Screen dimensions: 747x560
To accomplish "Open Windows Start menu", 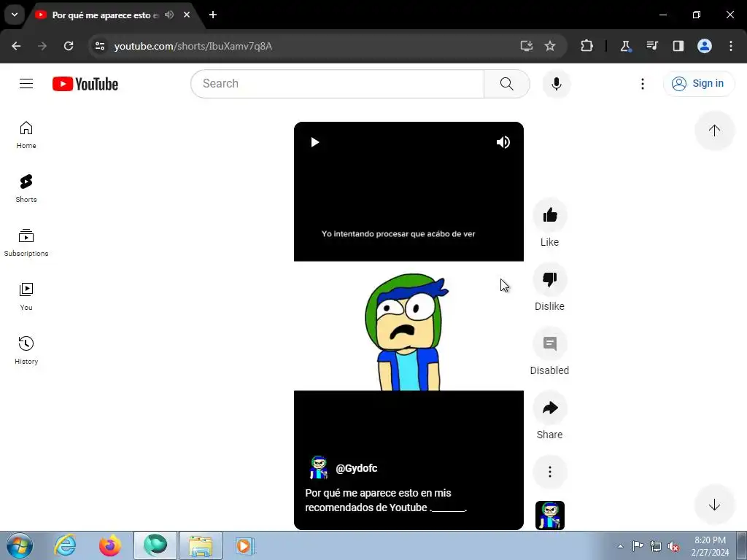I will [19, 545].
